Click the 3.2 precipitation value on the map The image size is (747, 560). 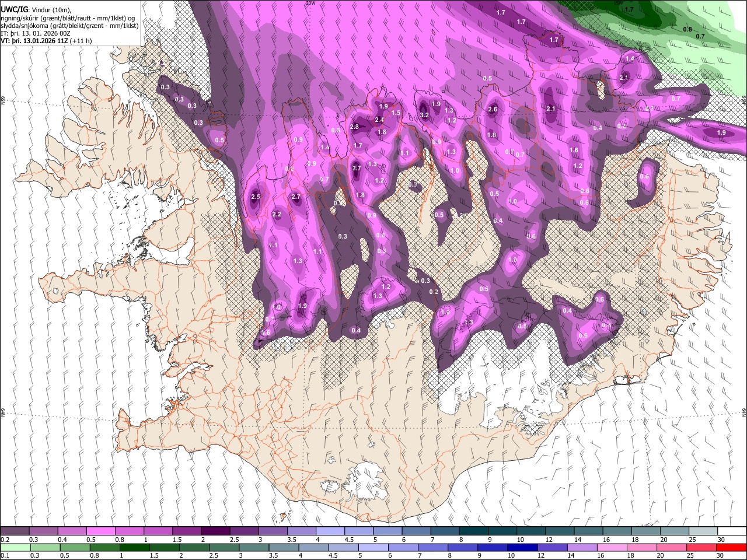pyautogui.click(x=424, y=115)
